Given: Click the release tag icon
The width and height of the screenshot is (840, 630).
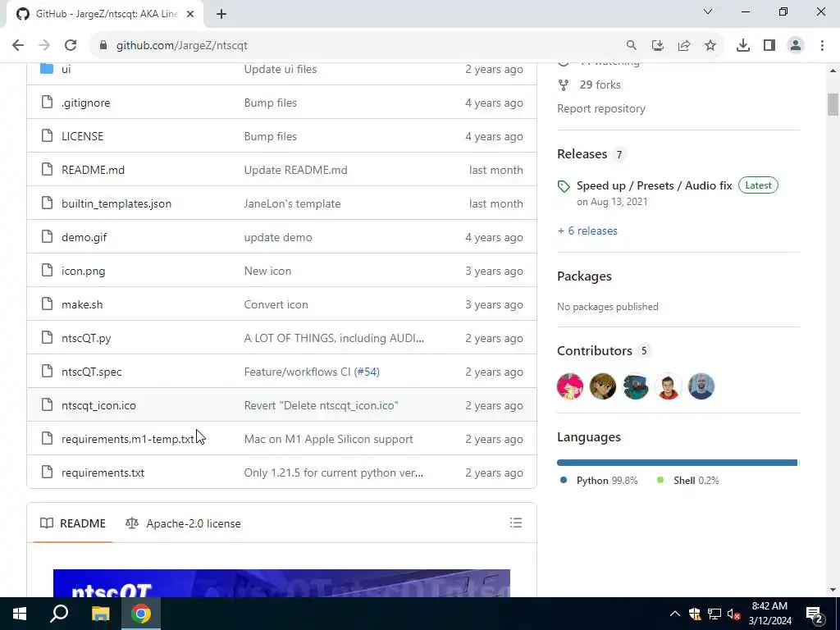Looking at the screenshot, I should pyautogui.click(x=564, y=186).
